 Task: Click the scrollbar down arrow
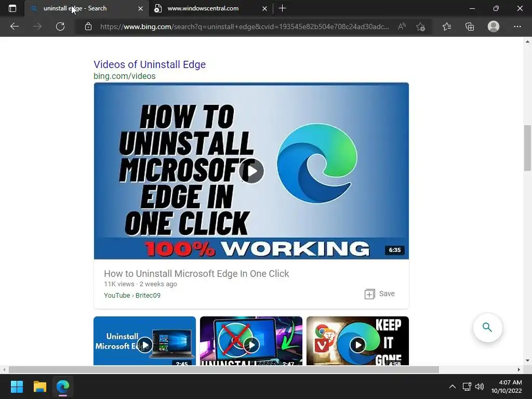[527, 361]
